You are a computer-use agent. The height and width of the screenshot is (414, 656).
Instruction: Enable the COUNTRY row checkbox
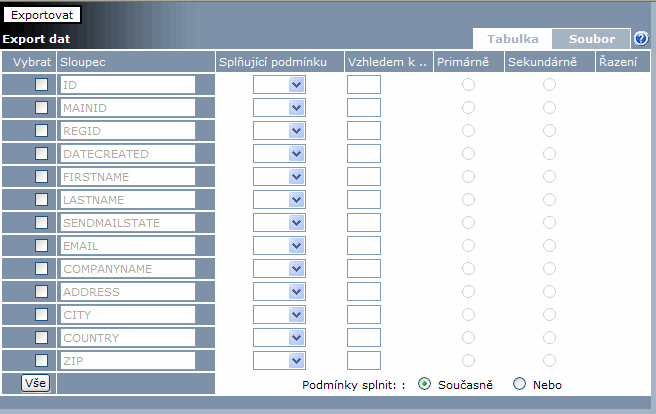(x=41, y=337)
